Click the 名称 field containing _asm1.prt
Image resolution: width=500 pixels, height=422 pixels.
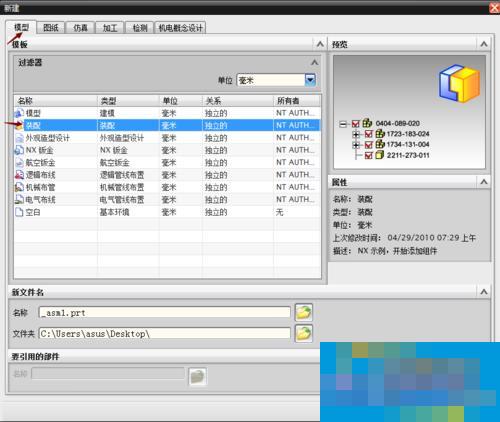click(x=165, y=313)
